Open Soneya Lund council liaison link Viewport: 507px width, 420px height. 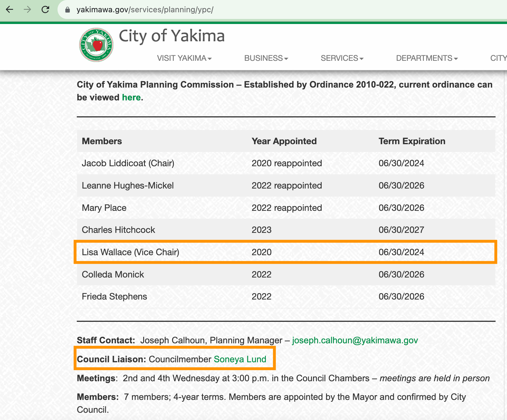pyautogui.click(x=240, y=359)
